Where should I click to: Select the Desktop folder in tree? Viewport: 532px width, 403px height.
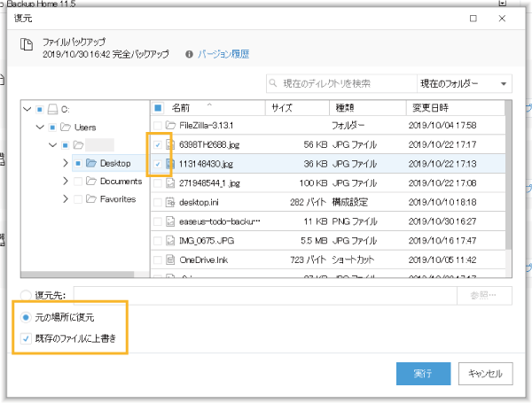[115, 163]
